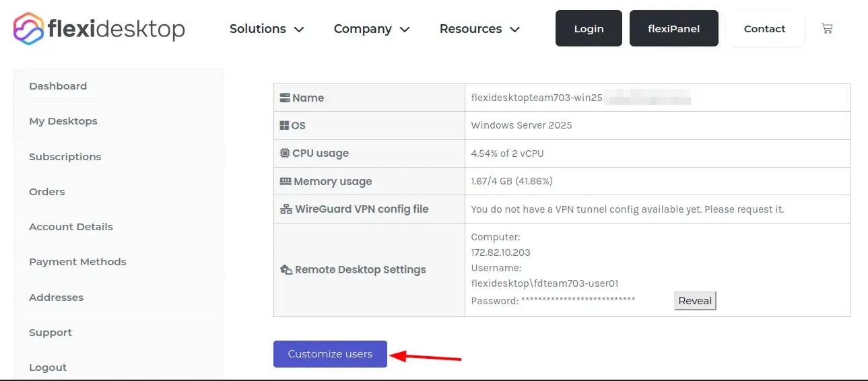Open Dashboard in the sidebar
868x381 pixels.
pyautogui.click(x=118, y=86)
